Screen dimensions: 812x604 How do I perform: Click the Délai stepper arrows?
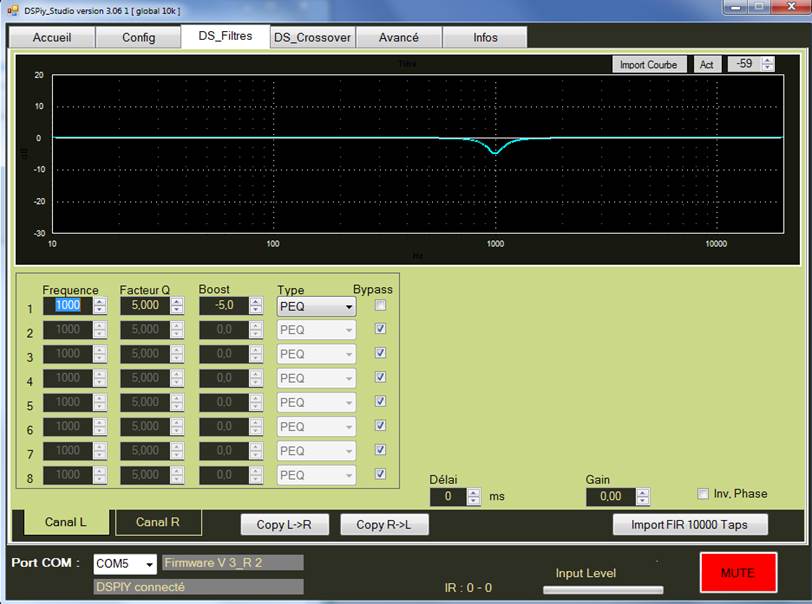coord(473,497)
